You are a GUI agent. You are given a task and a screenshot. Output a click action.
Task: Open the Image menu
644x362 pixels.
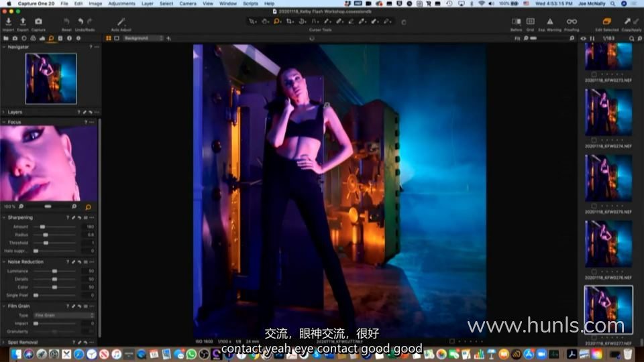click(95, 3)
